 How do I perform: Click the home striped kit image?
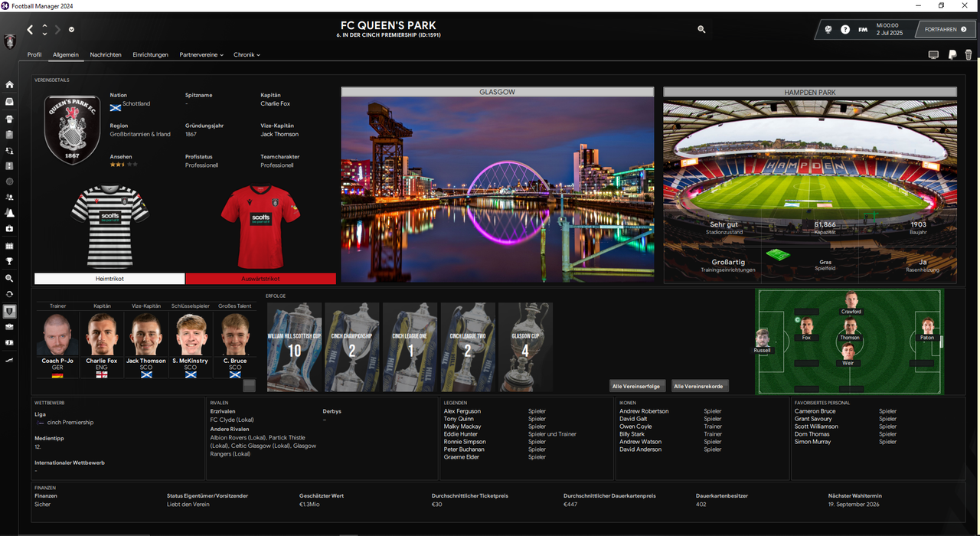(109, 226)
